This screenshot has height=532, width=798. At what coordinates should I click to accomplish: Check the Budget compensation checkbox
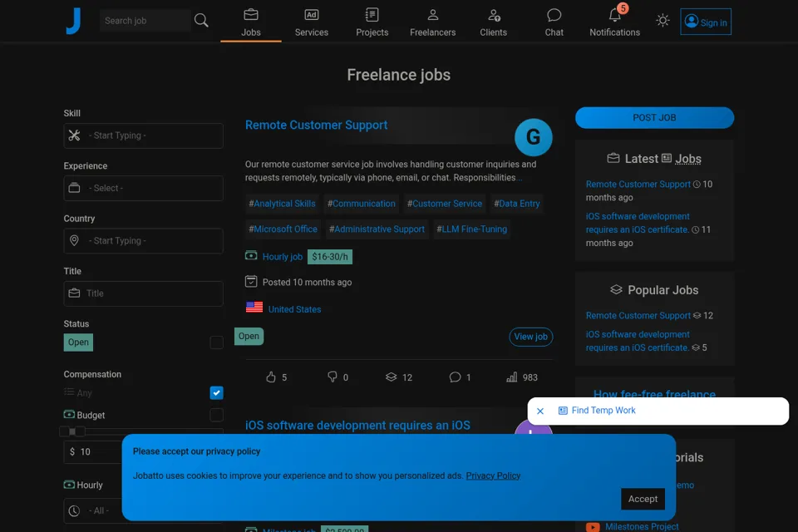tap(216, 415)
